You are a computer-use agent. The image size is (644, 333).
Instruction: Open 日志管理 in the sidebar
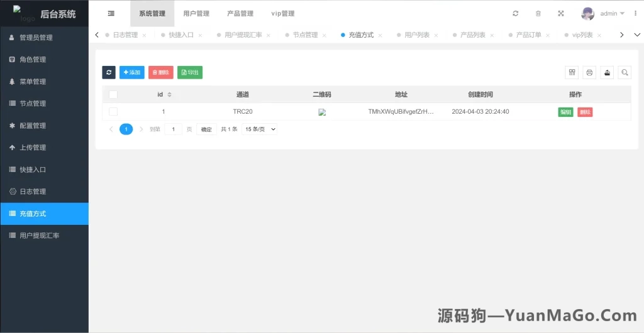tap(45, 192)
